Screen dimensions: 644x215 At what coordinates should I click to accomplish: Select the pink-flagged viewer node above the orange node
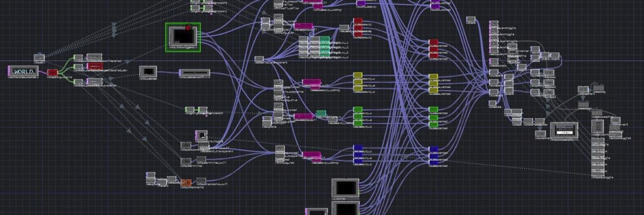point(201,135)
